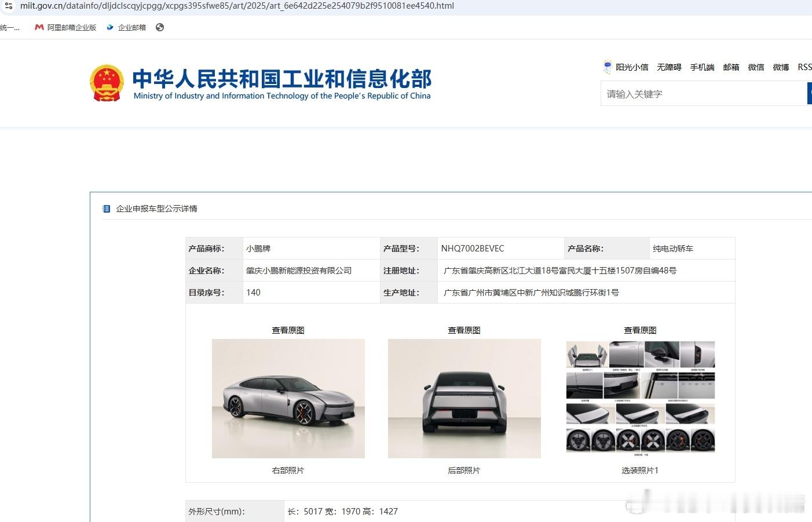Click the 选装照片1 caption
Image resolution: width=812 pixels, height=522 pixels.
point(640,470)
